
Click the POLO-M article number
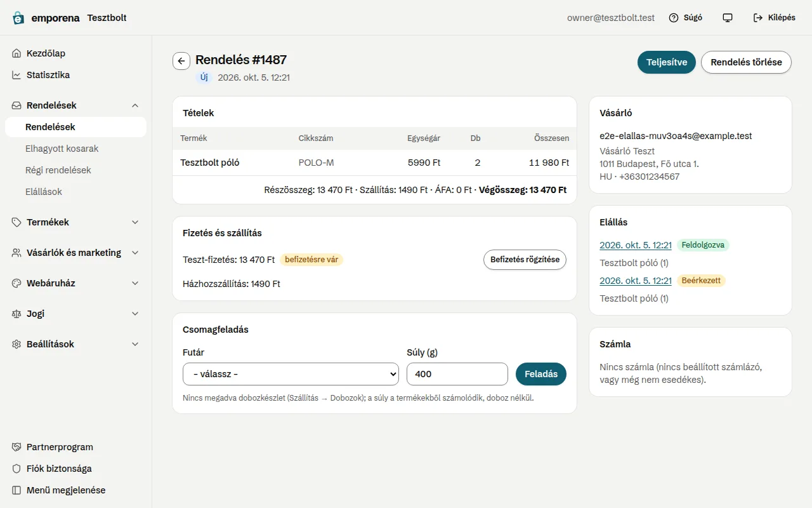pos(316,163)
